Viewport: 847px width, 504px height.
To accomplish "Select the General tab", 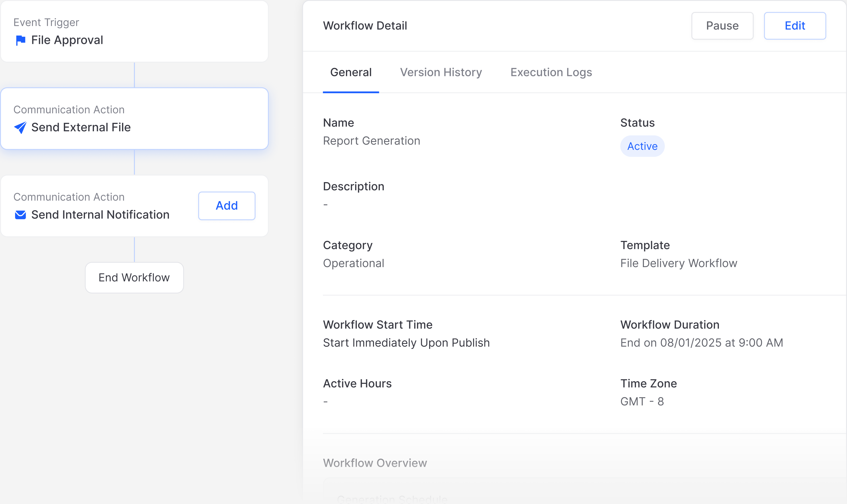I will pos(350,72).
